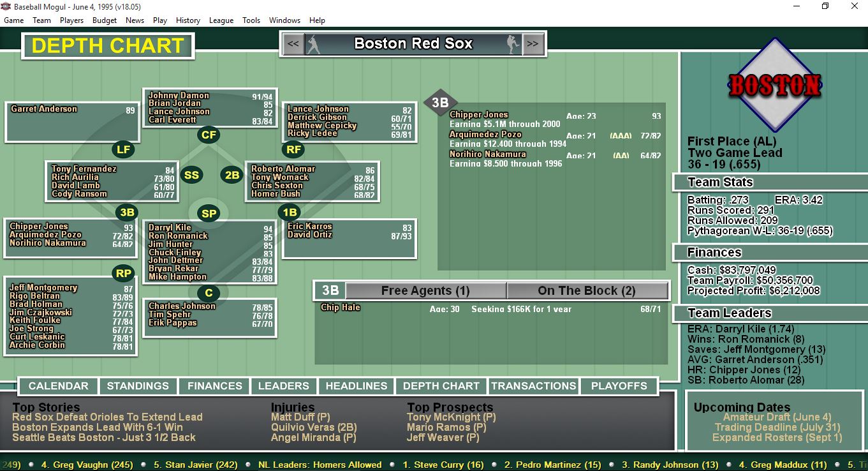Viewport: 868px width, 471px height.
Task: Open prospect Jeff Weaver (P)
Action: 443,438
